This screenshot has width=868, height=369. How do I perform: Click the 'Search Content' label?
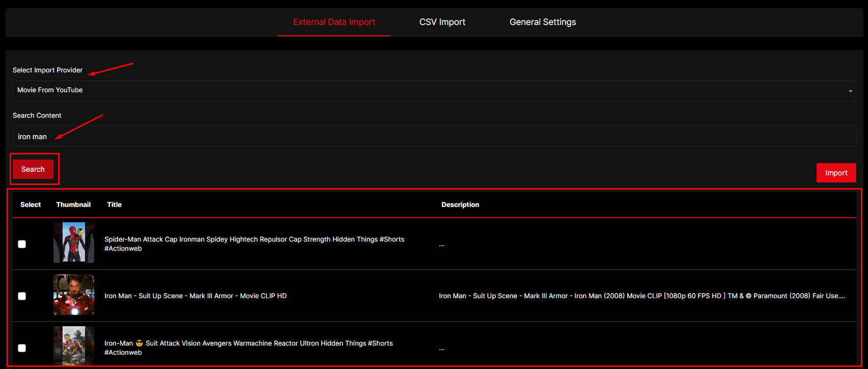[37, 115]
